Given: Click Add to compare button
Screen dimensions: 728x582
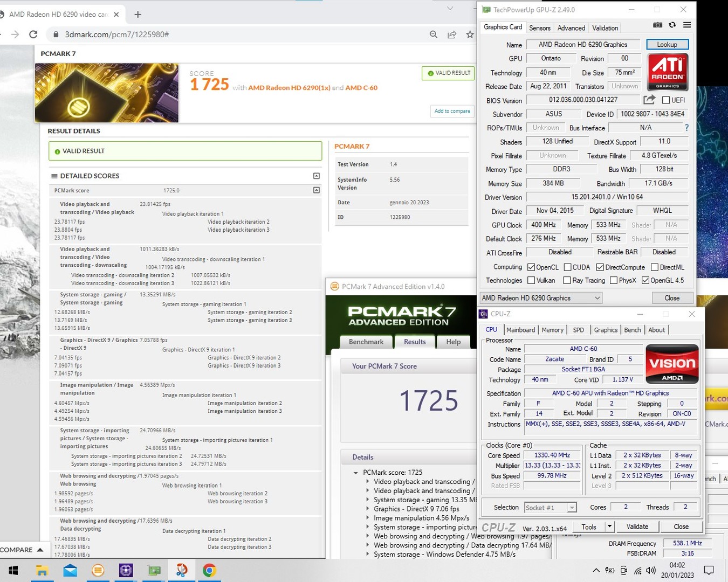Looking at the screenshot, I should tap(452, 111).
